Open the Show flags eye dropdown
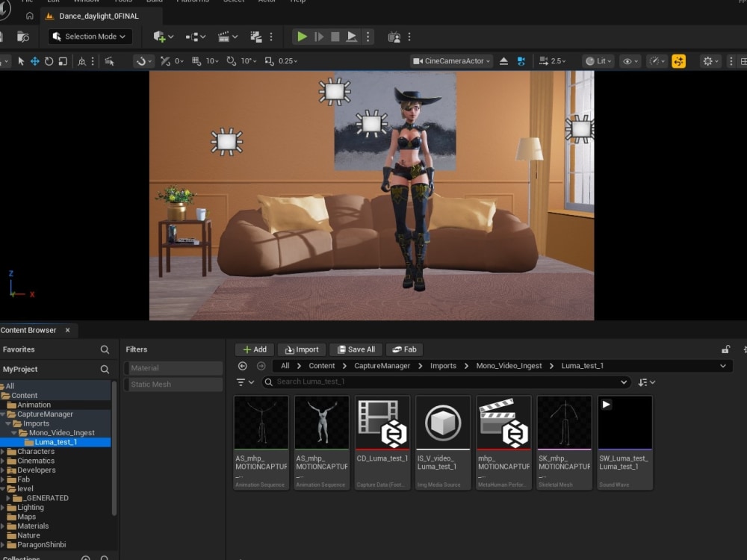 pos(630,61)
